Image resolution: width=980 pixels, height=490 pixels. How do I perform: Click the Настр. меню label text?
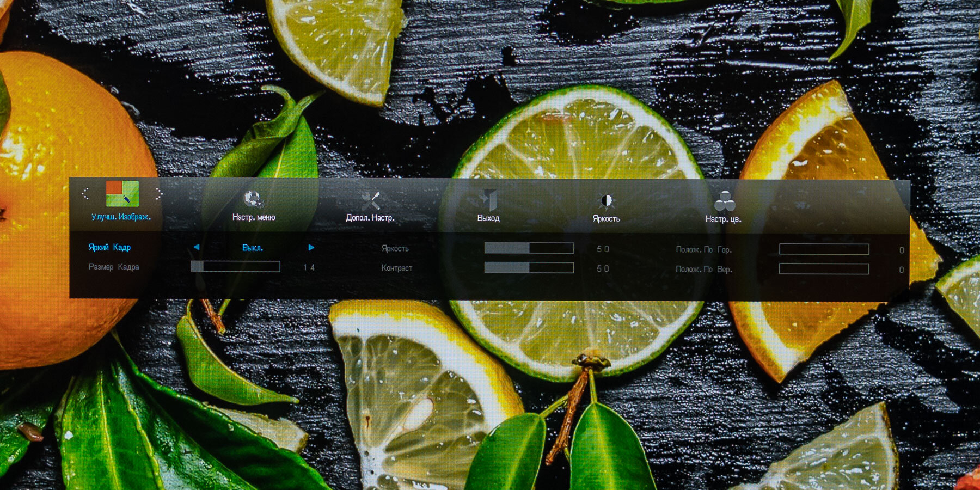pyautogui.click(x=254, y=217)
